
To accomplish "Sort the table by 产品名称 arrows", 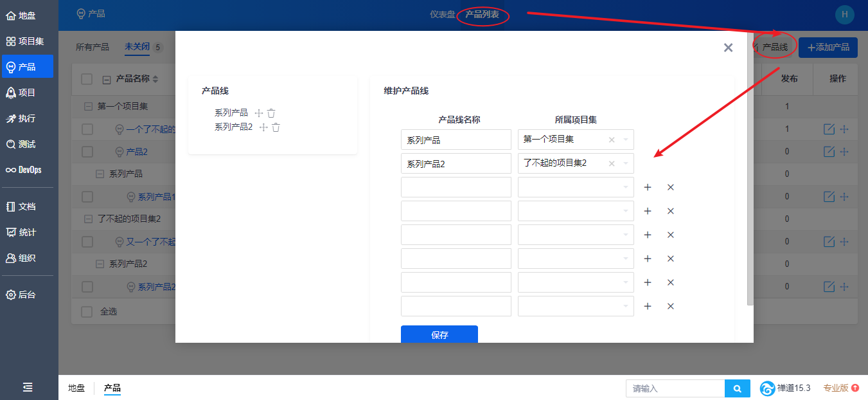I will tap(155, 79).
